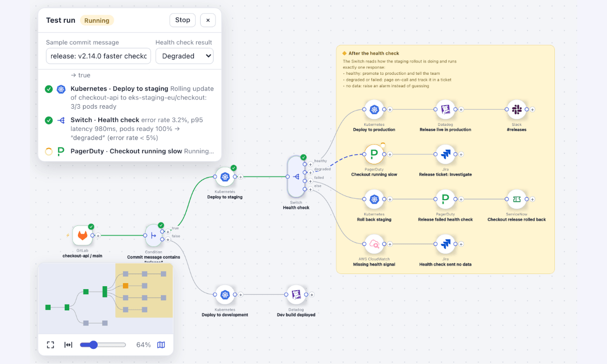The width and height of the screenshot is (607, 364).
Task: Edit the Sample commit message field
Action: pos(99,56)
